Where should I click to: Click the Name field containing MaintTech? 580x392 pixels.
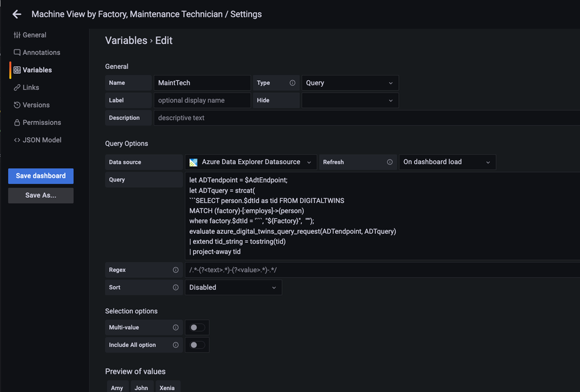tap(202, 83)
